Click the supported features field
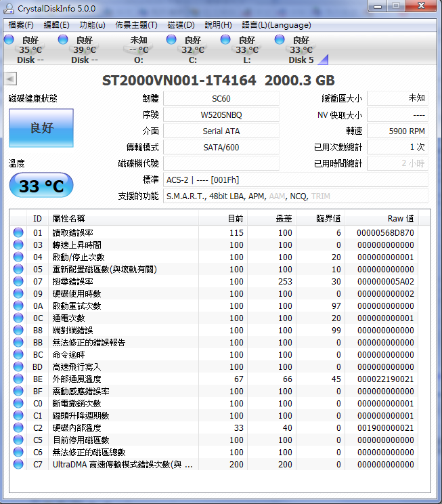This screenshot has width=442, height=504. tap(296, 196)
